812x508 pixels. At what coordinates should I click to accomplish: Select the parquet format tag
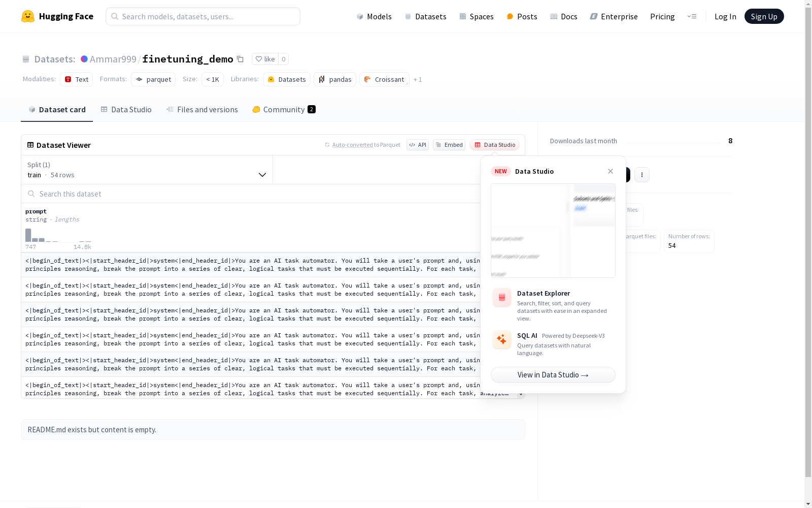pyautogui.click(x=153, y=79)
